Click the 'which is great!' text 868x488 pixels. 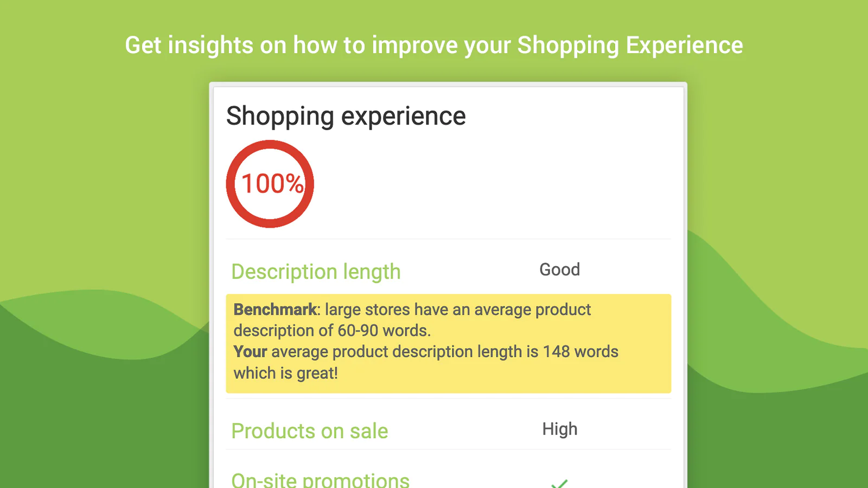(286, 373)
